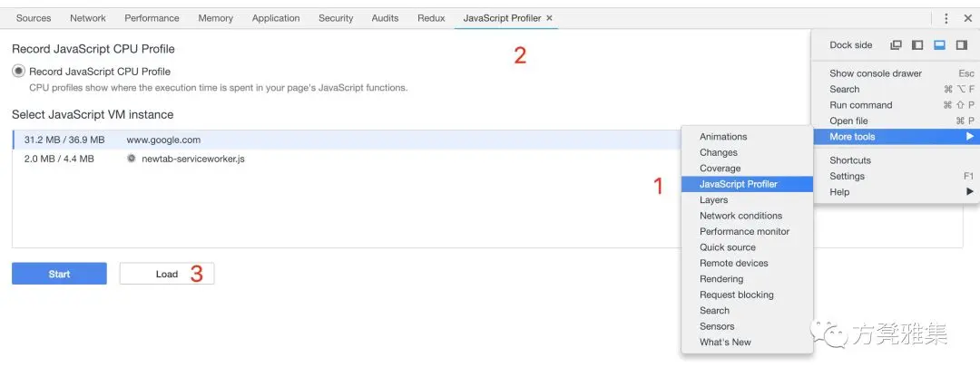Dock DevTools to the left side
The width and height of the screenshot is (980, 377).
[x=917, y=45]
